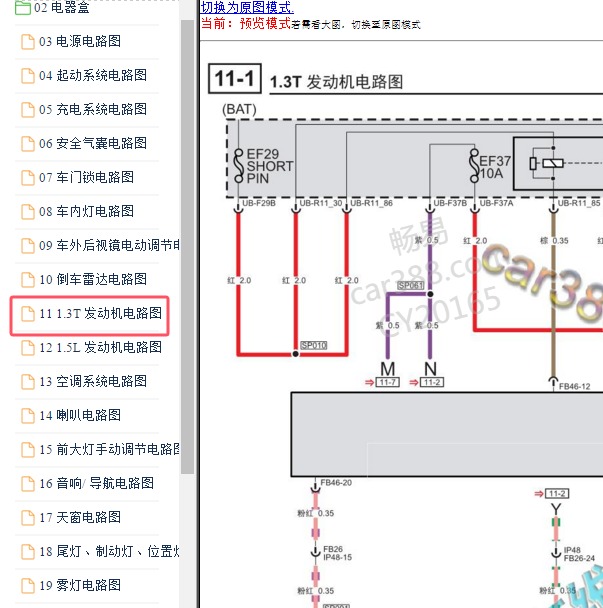
Task: Click the page icon beside 09 车外后视镜电动调节
Action: pyautogui.click(x=28, y=246)
